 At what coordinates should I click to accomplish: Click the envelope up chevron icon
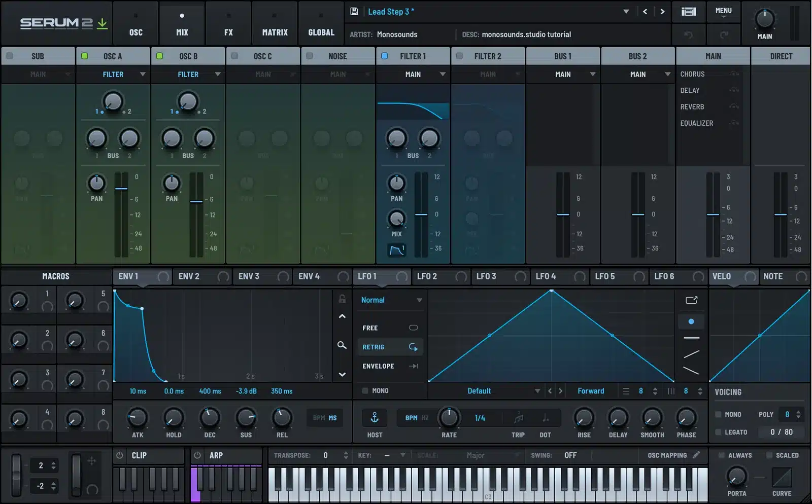342,316
